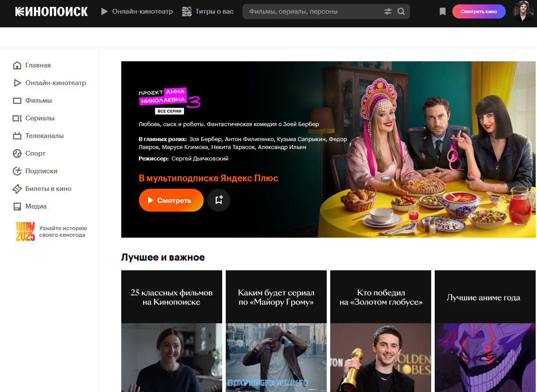The height and width of the screenshot is (392, 537).
Task: Select Подписки in the sidebar
Action: coord(41,171)
